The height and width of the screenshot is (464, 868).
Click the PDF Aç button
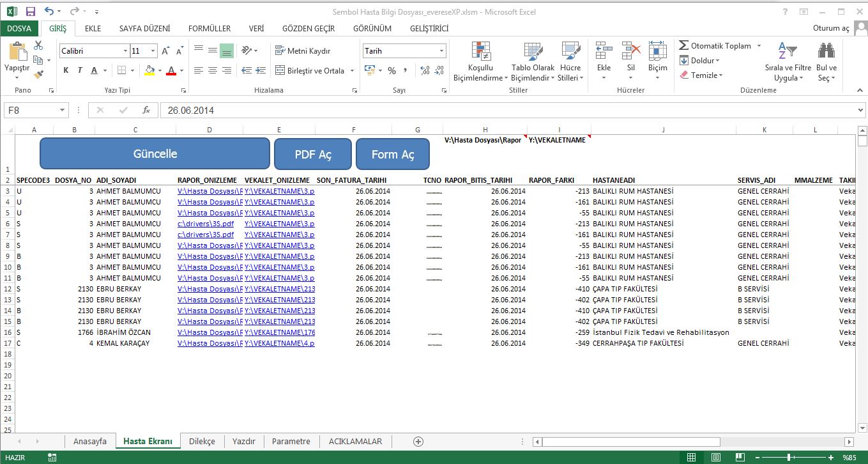point(313,155)
